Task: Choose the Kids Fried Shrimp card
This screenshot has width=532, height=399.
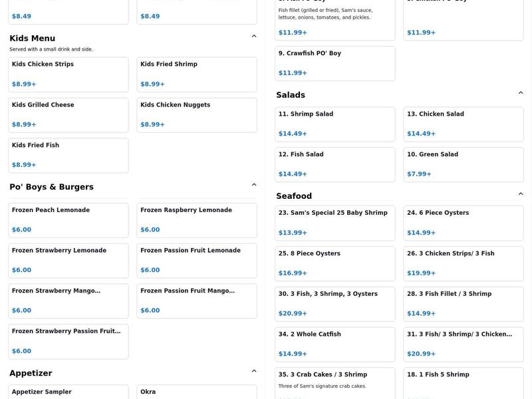Action: tap(197, 74)
